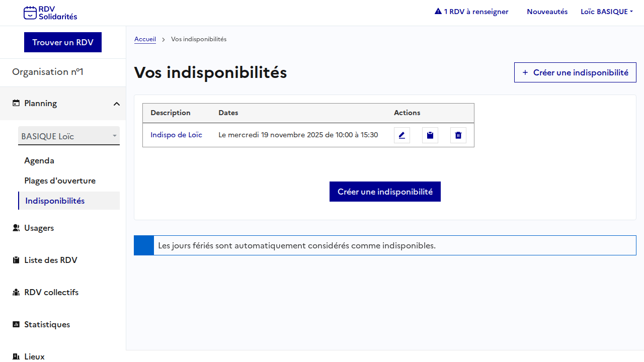Click the Statistiques chart icon

point(16,324)
